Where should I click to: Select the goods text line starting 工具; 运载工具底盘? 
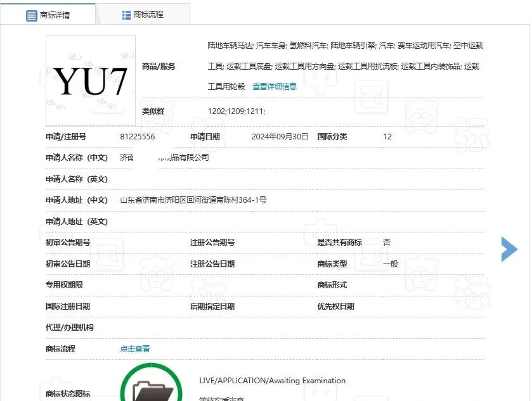(343, 66)
